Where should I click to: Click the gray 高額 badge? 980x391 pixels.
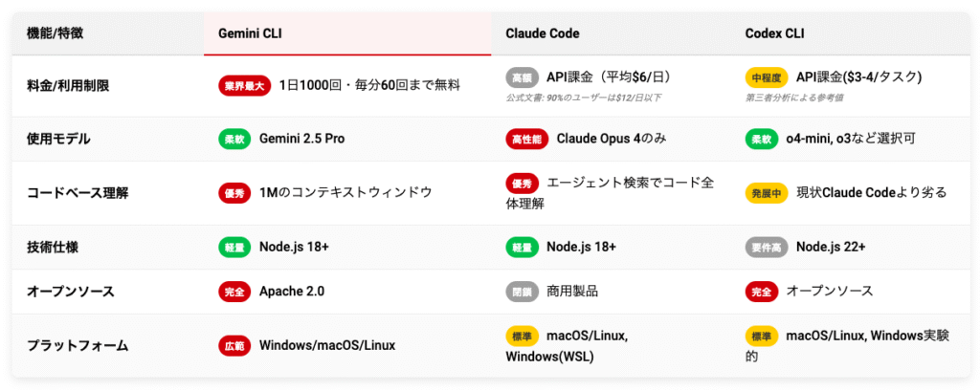point(522,77)
